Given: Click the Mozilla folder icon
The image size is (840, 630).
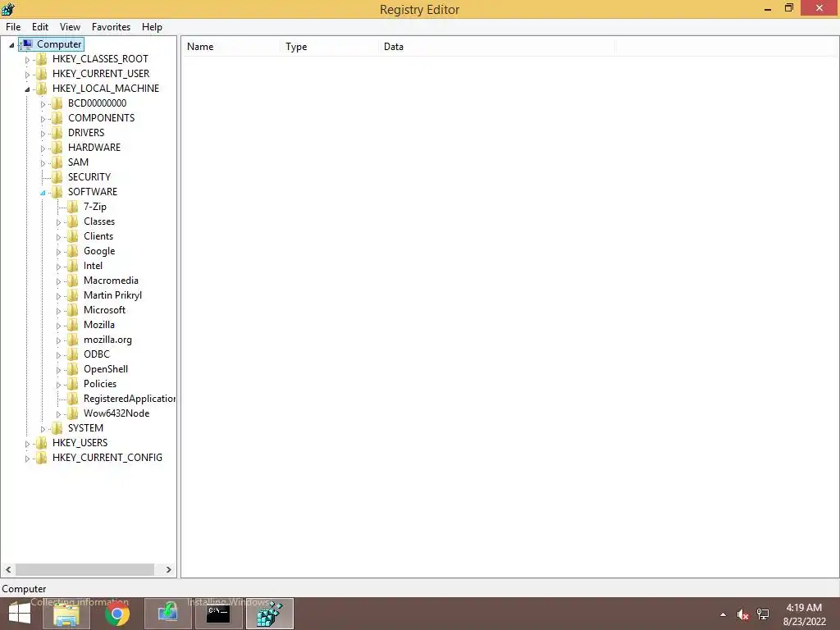Looking at the screenshot, I should pyautogui.click(x=73, y=325).
